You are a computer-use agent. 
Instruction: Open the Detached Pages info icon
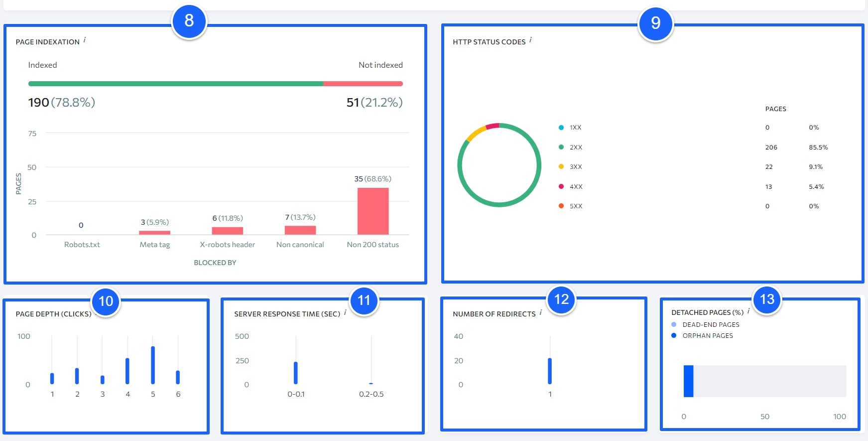[748, 311]
